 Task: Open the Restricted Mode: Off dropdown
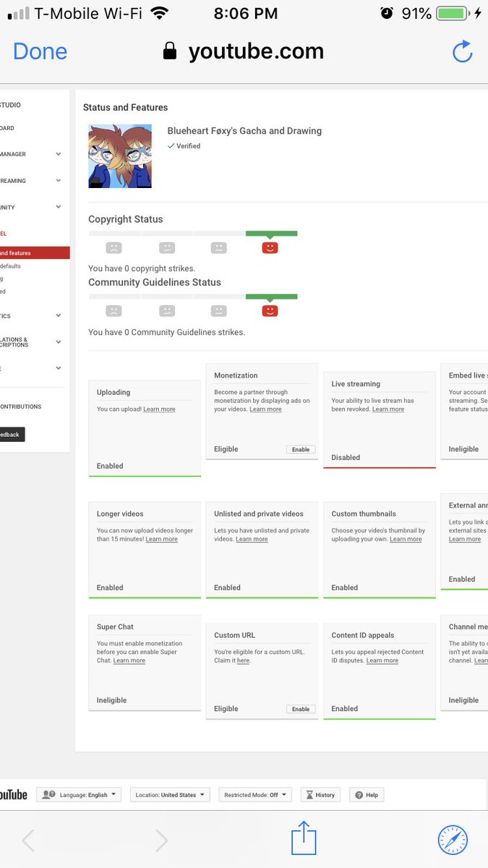255,795
